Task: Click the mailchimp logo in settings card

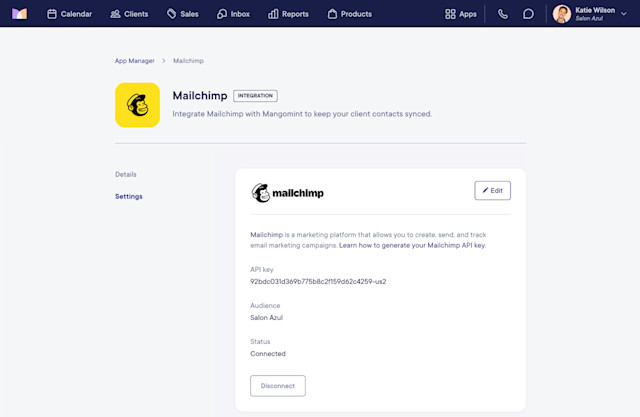Action: tap(287, 193)
